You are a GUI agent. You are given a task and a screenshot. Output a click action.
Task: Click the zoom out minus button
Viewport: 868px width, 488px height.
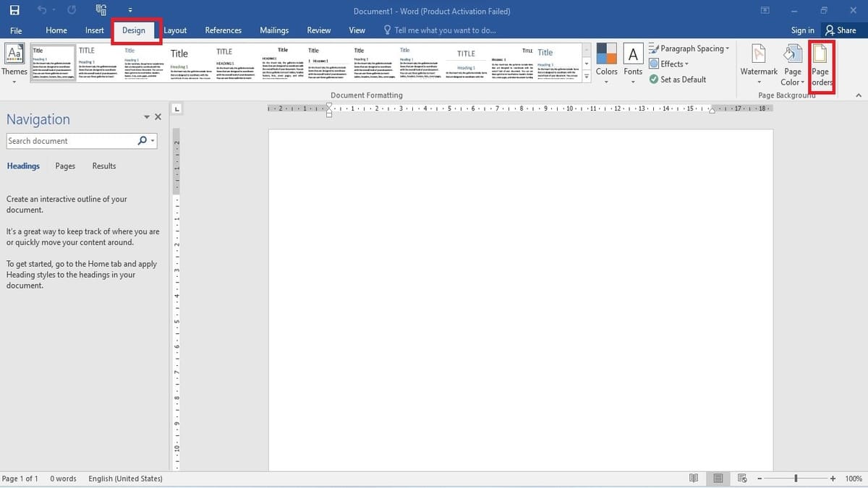coord(759,479)
